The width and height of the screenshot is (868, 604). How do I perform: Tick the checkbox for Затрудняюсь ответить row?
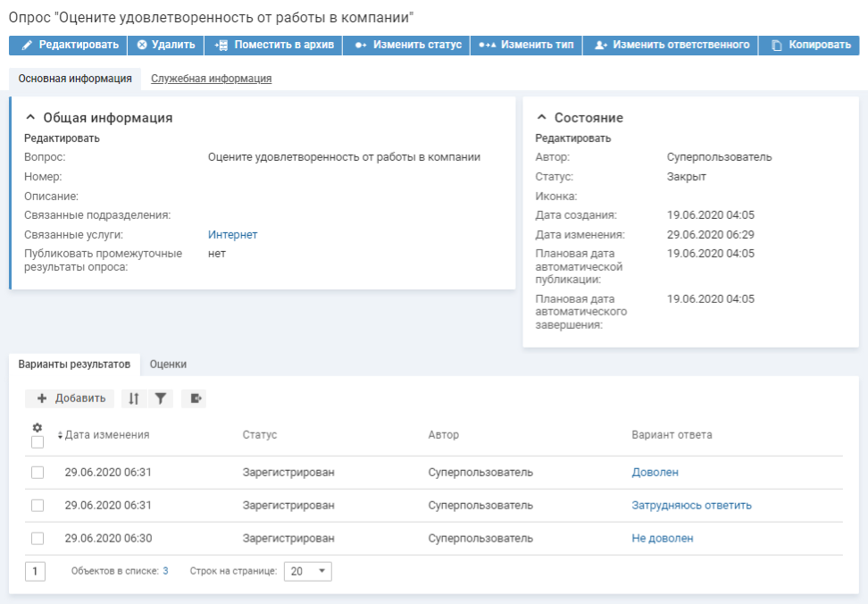[x=38, y=506]
